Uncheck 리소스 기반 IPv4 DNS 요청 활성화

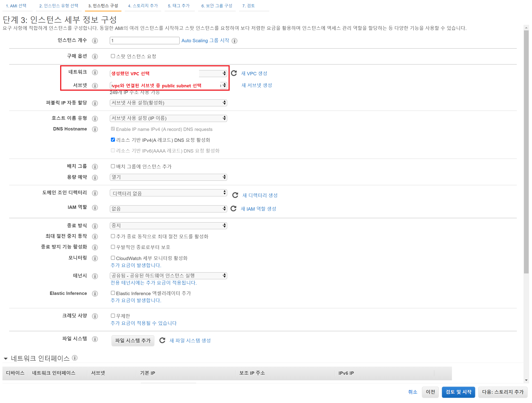[x=112, y=140]
